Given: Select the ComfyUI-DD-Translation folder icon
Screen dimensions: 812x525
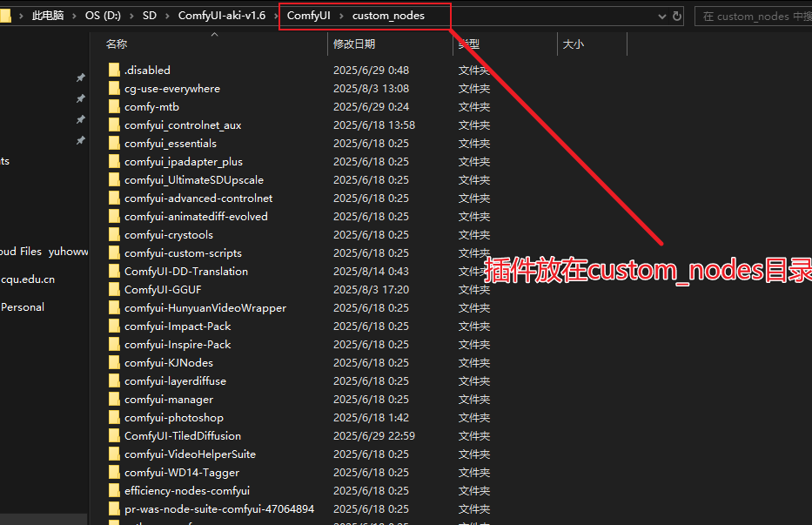Looking at the screenshot, I should point(115,271).
